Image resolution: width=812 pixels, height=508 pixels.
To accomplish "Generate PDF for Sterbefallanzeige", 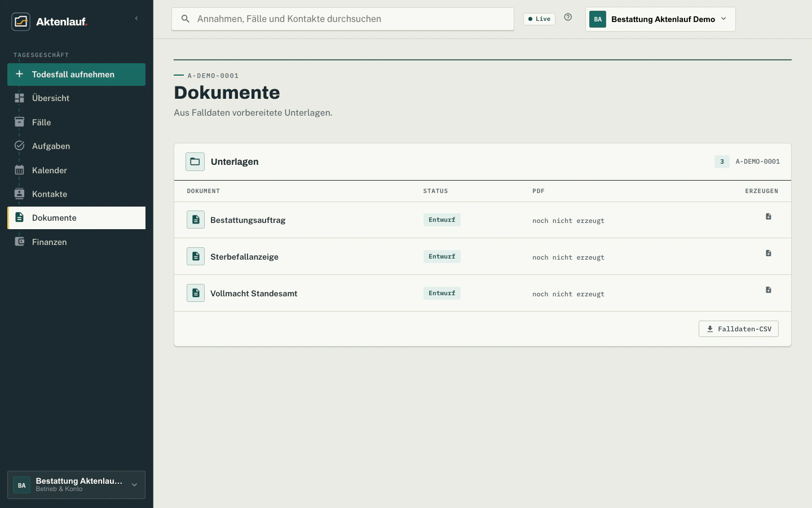I will [x=769, y=253].
